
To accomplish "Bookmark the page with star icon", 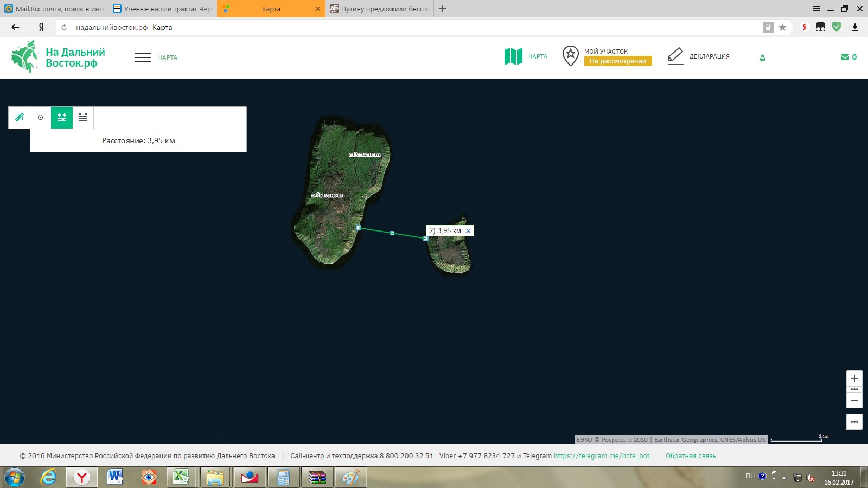I will [782, 27].
